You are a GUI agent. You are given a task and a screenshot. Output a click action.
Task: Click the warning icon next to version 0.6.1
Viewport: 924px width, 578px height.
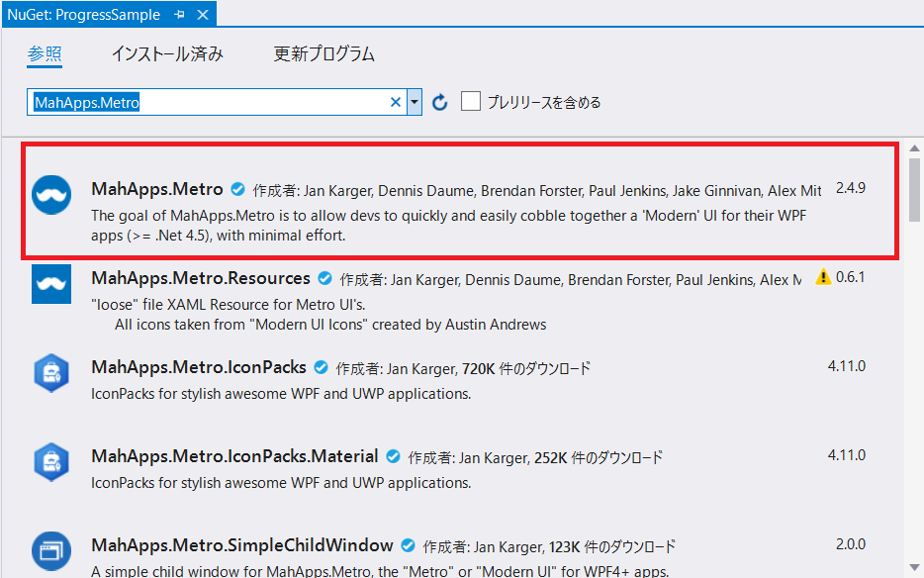(x=823, y=276)
